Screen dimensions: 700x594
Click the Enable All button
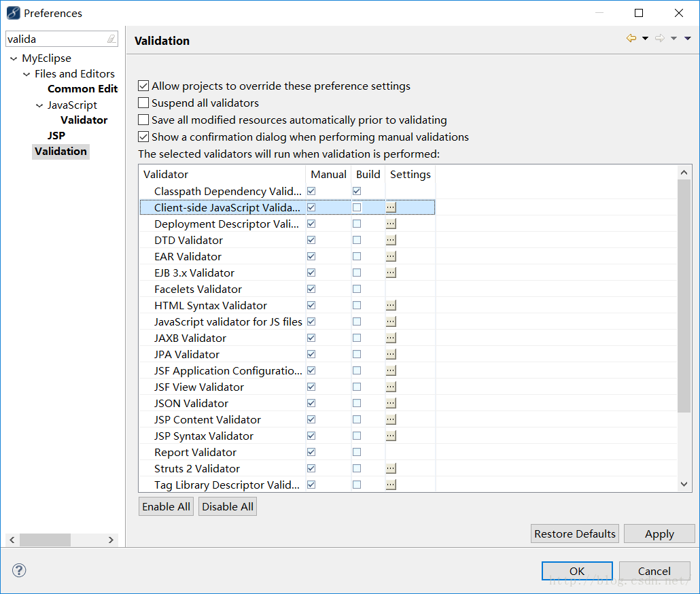pyautogui.click(x=166, y=506)
